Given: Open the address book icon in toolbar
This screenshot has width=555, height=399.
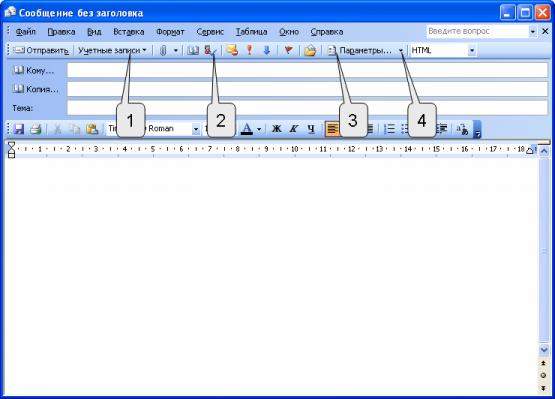Looking at the screenshot, I should coord(193,51).
